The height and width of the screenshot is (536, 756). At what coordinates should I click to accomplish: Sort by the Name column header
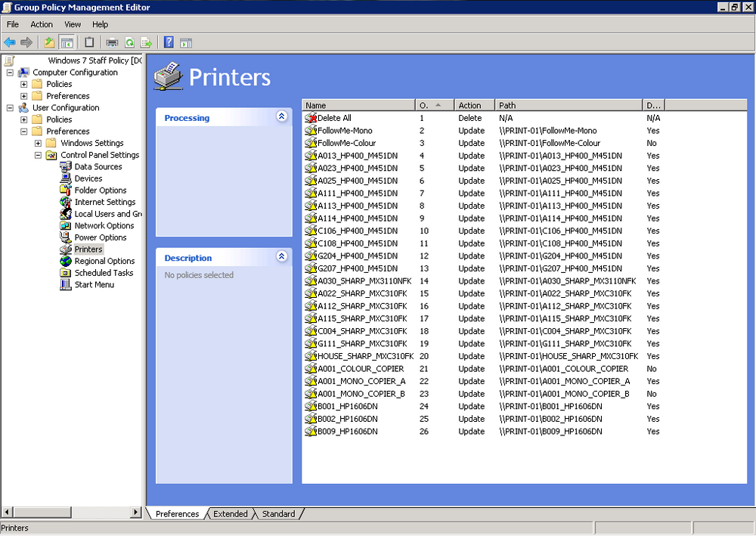pos(358,105)
